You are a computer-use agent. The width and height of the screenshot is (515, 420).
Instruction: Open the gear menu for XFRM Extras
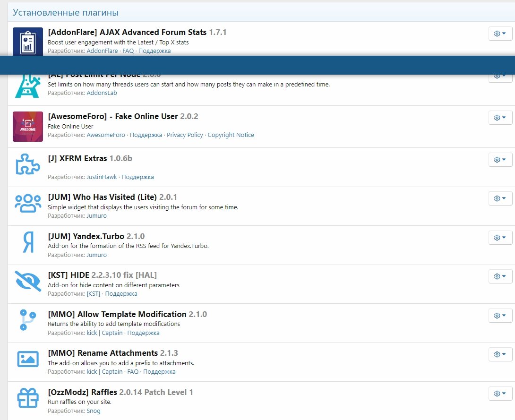click(x=500, y=160)
